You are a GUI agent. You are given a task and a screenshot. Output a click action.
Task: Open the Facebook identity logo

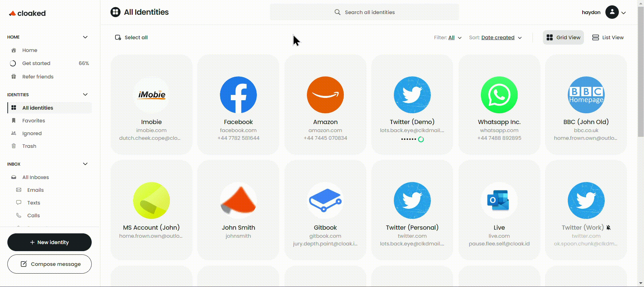(238, 95)
